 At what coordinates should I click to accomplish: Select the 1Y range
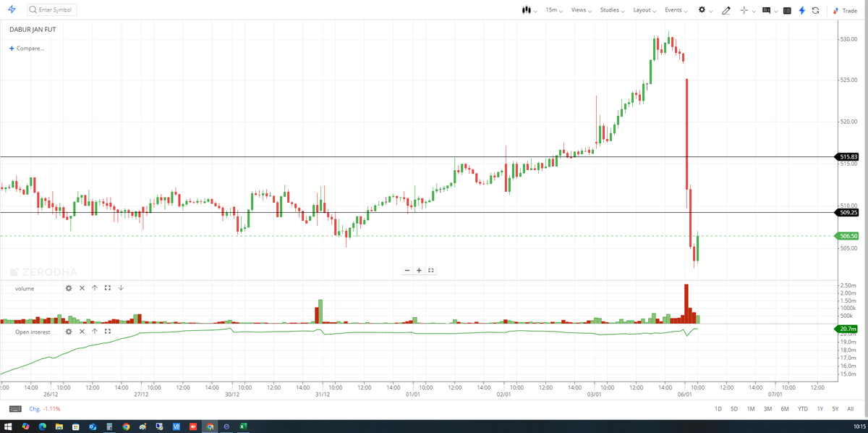pos(820,409)
